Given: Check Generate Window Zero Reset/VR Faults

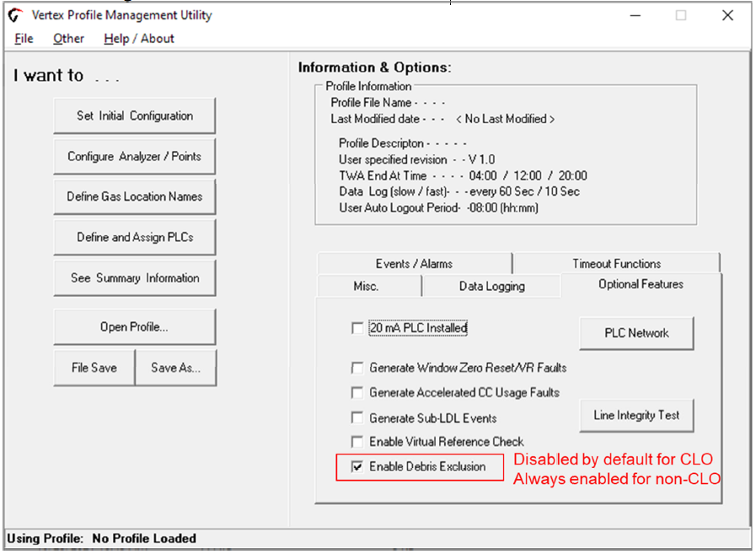Looking at the screenshot, I should 357,368.
